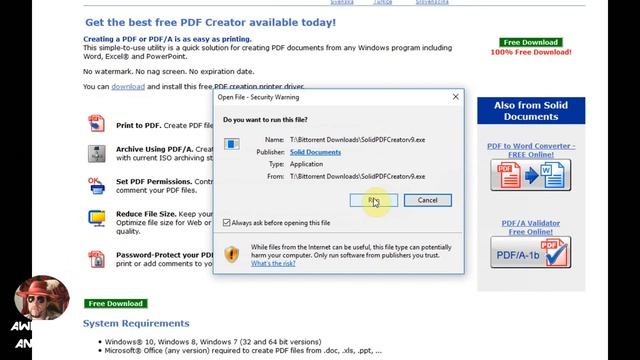Click the Run button in security dialog
Screen dimensions: 640x360
click(373, 200)
